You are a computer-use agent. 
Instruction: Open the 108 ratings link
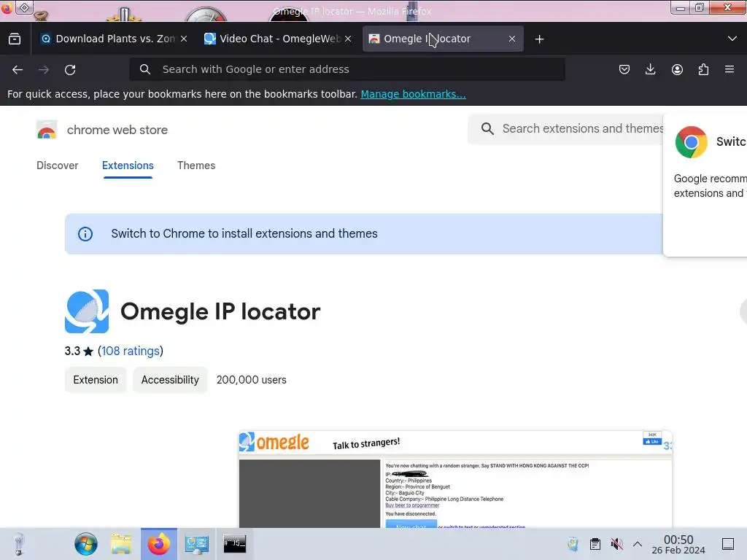point(130,351)
